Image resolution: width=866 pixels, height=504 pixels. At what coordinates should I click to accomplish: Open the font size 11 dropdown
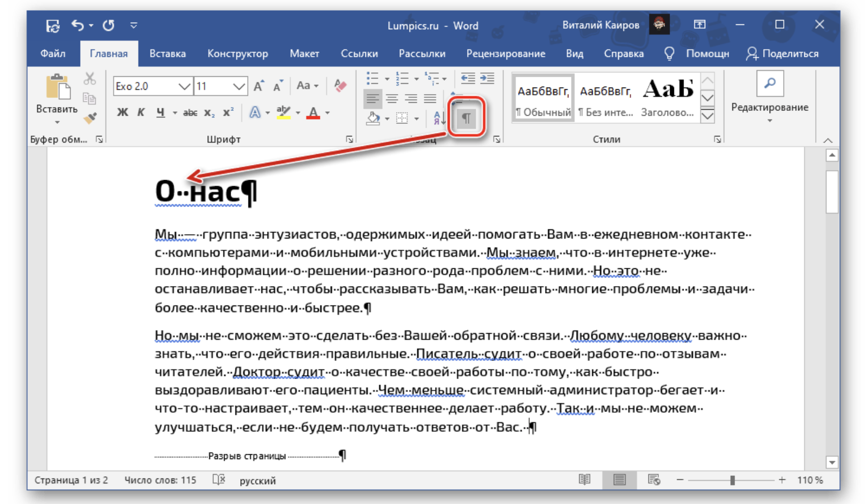pyautogui.click(x=239, y=87)
